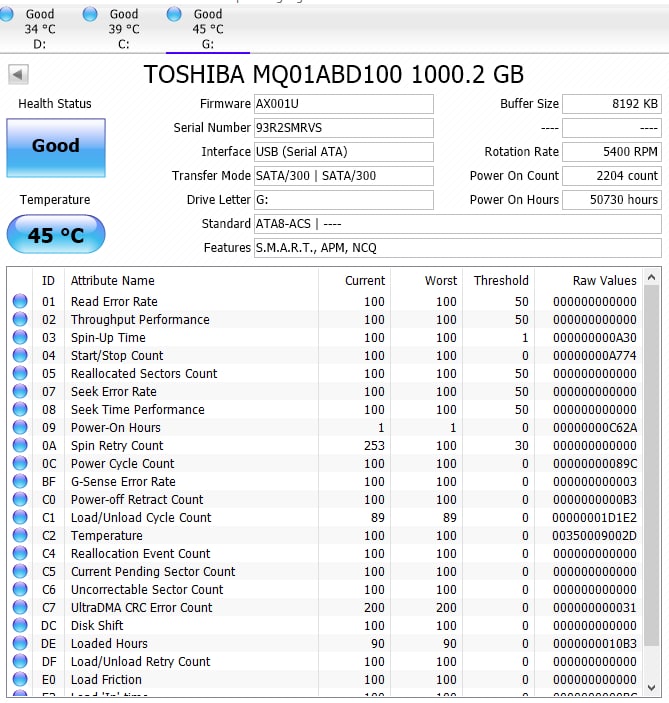The width and height of the screenshot is (669, 703).
Task: Click the status icon of Reallocation Event Count
Action: [20, 553]
